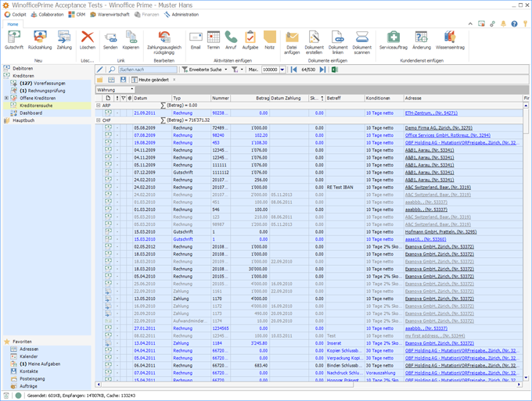Click the key icon in the top right
The height and width of the screenshot is (401, 532).
tap(525, 23)
